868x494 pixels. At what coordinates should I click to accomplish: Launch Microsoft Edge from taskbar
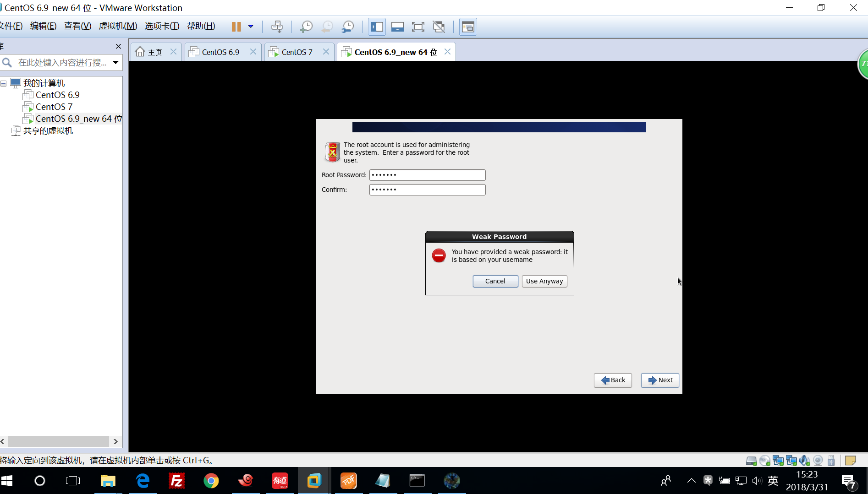pyautogui.click(x=143, y=481)
